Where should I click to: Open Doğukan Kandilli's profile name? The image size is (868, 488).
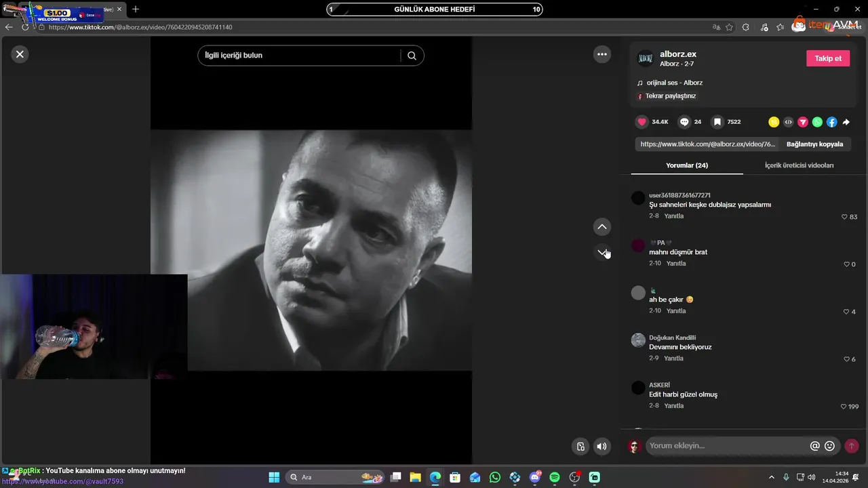coord(672,338)
